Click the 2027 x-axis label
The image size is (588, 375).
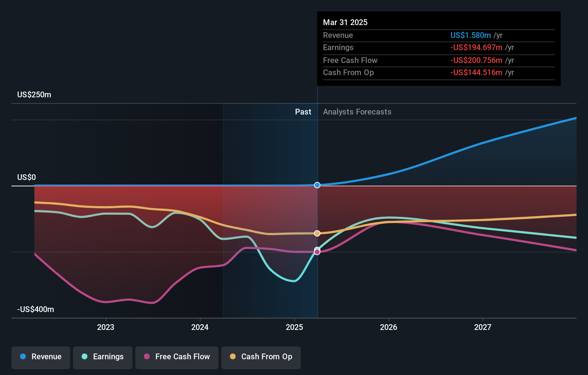(483, 327)
